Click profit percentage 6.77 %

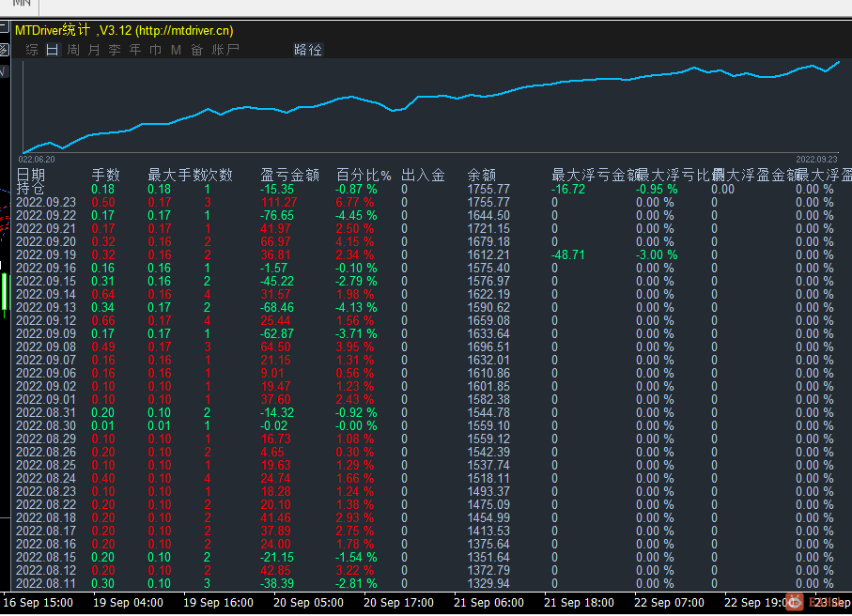tap(355, 202)
